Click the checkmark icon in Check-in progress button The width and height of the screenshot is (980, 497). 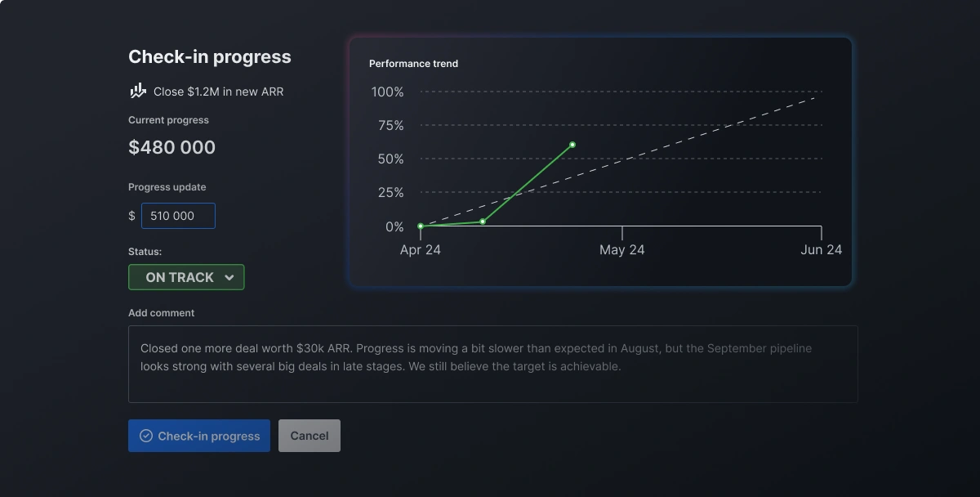[x=146, y=436]
